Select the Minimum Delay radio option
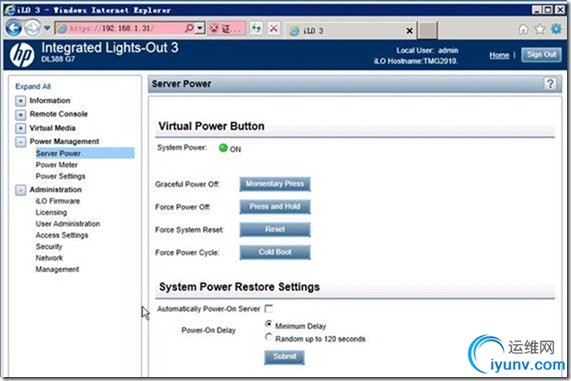The height and width of the screenshot is (381, 571). pos(268,323)
